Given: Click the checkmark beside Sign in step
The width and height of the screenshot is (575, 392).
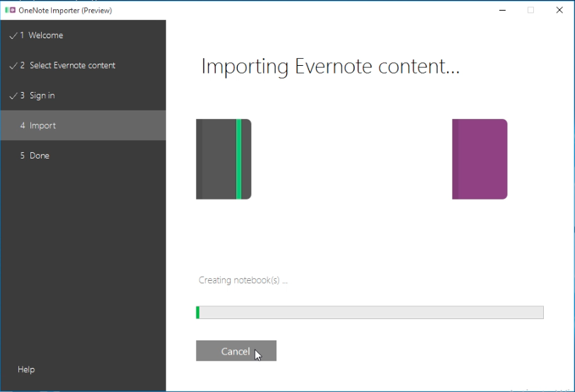Looking at the screenshot, I should pyautogui.click(x=13, y=96).
